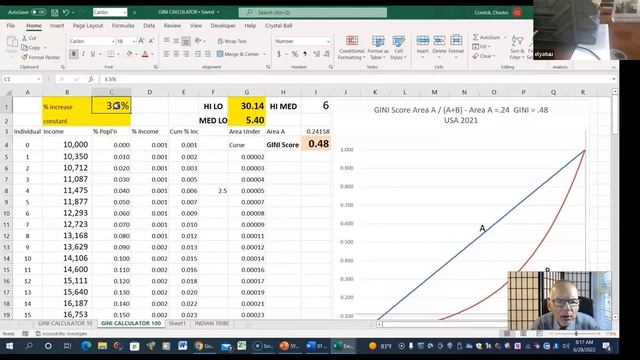Viewport: 640px width, 360px height.
Task: Click the Paste clipboard icon
Action: pos(12,43)
